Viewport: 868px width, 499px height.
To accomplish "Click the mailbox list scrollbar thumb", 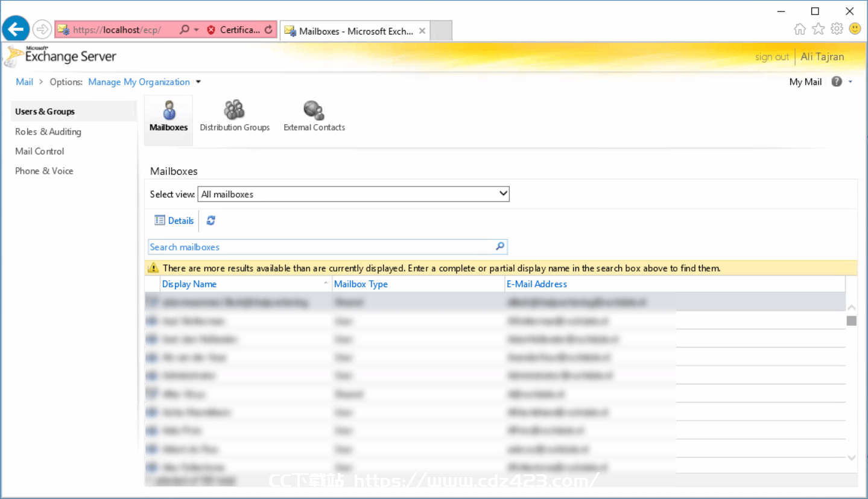I will (x=851, y=321).
